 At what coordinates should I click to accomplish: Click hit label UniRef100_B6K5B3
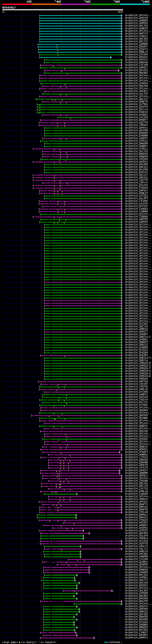(136, 73)
